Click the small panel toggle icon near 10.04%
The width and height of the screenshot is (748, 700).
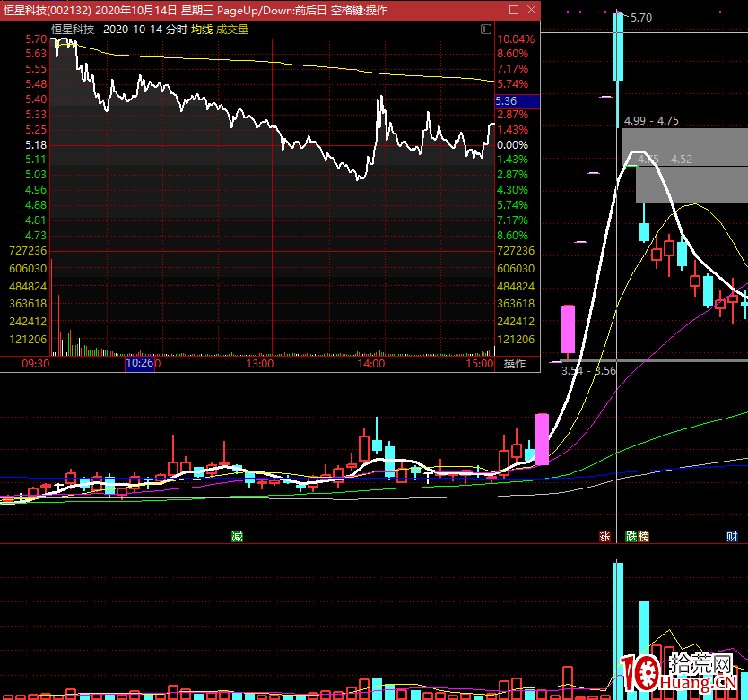tap(487, 29)
